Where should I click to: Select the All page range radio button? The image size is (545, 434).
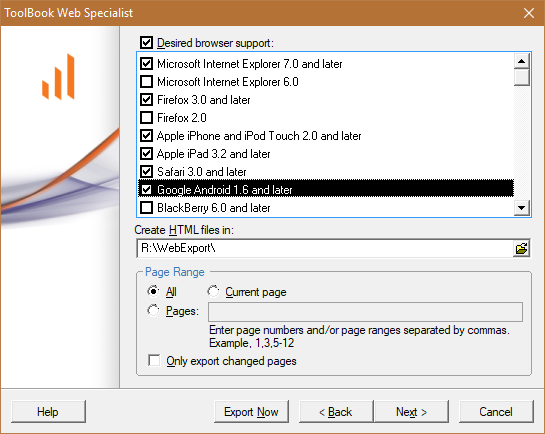click(153, 291)
